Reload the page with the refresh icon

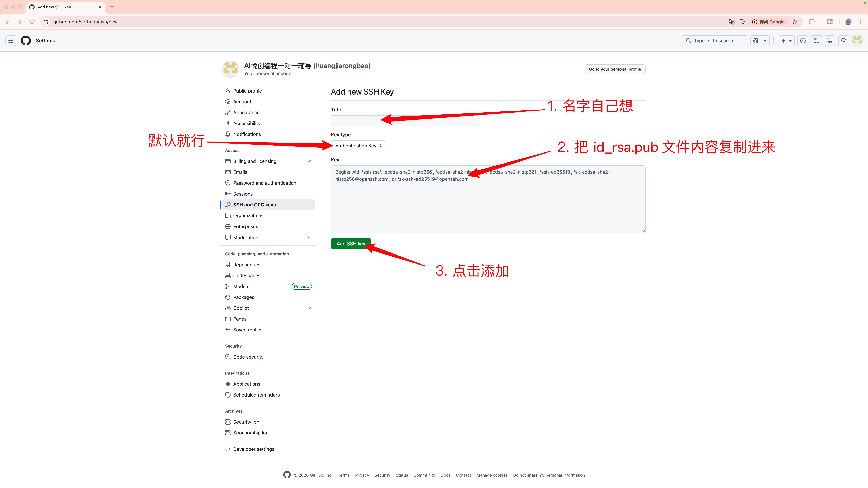(x=32, y=22)
